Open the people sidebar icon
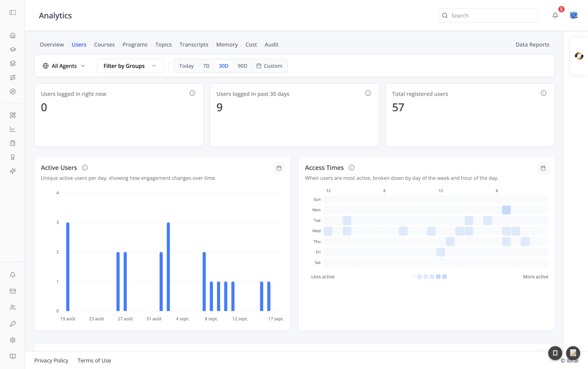This screenshot has height=369, width=588. click(13, 308)
